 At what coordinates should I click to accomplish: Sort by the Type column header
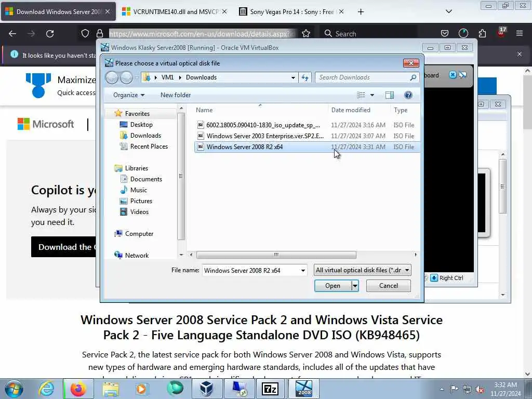coord(405,110)
